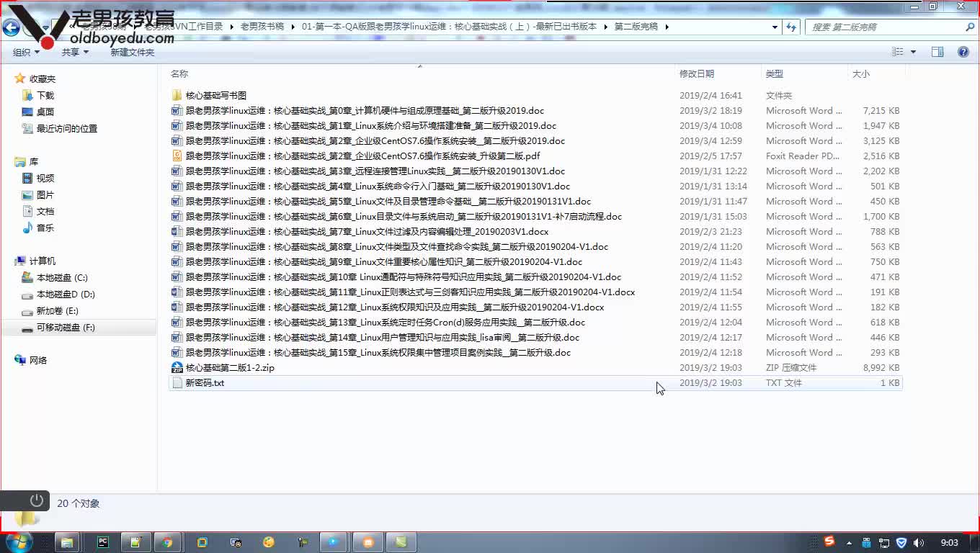
Task: Select 本地磁盘 (C:) drive
Action: coord(62,277)
